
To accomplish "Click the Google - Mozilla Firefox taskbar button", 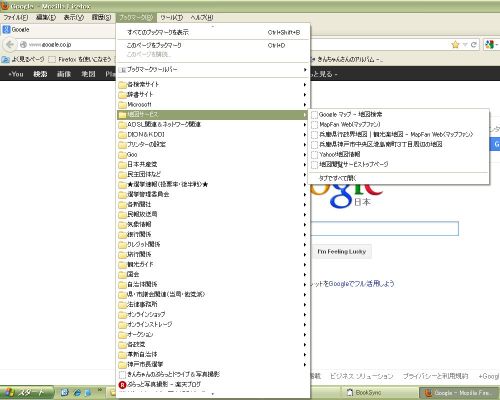I will [x=459, y=393].
